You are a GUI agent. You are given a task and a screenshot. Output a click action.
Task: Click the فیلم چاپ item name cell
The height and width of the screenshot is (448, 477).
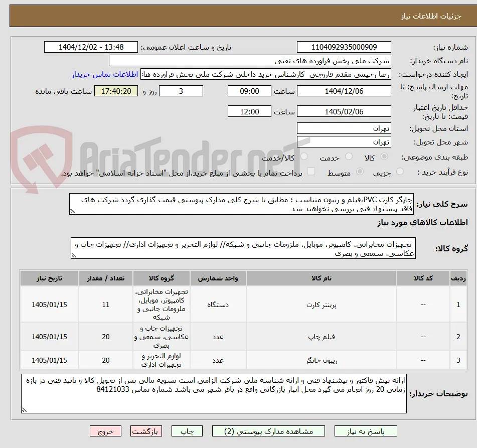321,337
